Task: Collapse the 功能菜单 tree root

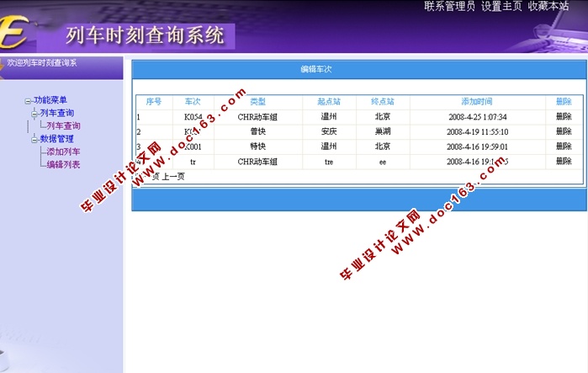Action: click(x=28, y=101)
